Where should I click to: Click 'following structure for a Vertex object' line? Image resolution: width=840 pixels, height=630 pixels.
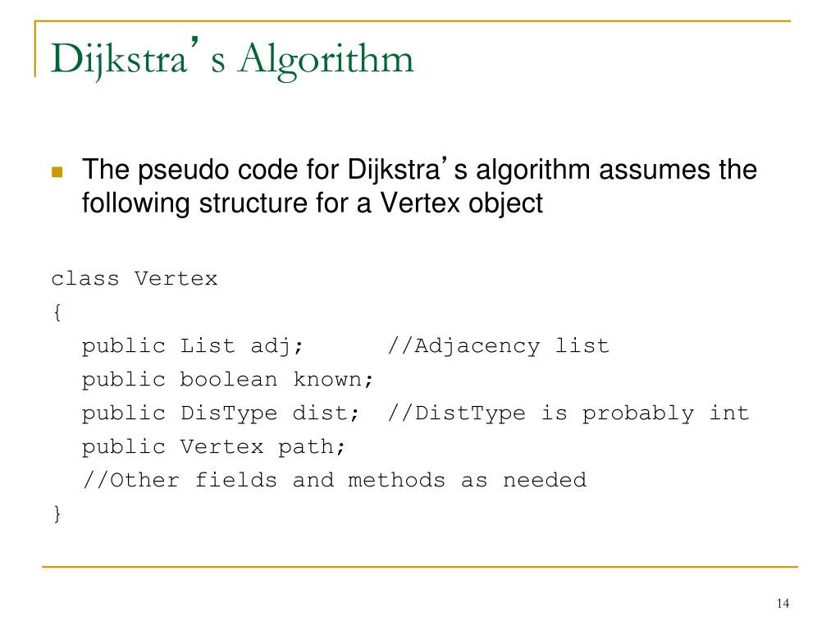point(313,203)
